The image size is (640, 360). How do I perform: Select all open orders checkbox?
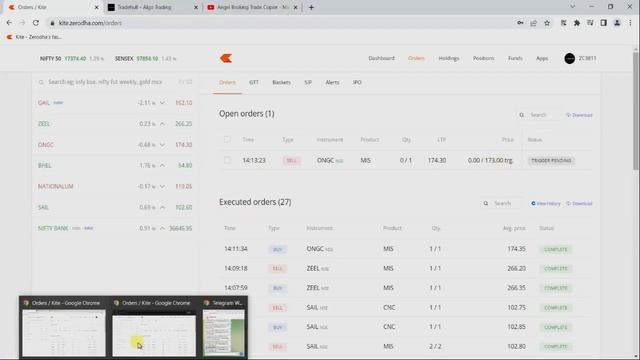pyautogui.click(x=227, y=139)
